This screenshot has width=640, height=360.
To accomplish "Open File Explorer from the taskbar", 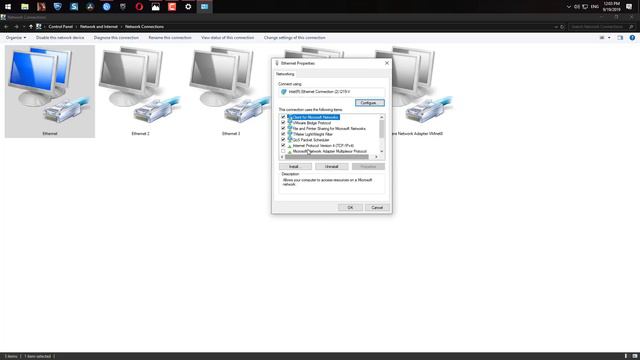I will pyautogui.click(x=24, y=7).
